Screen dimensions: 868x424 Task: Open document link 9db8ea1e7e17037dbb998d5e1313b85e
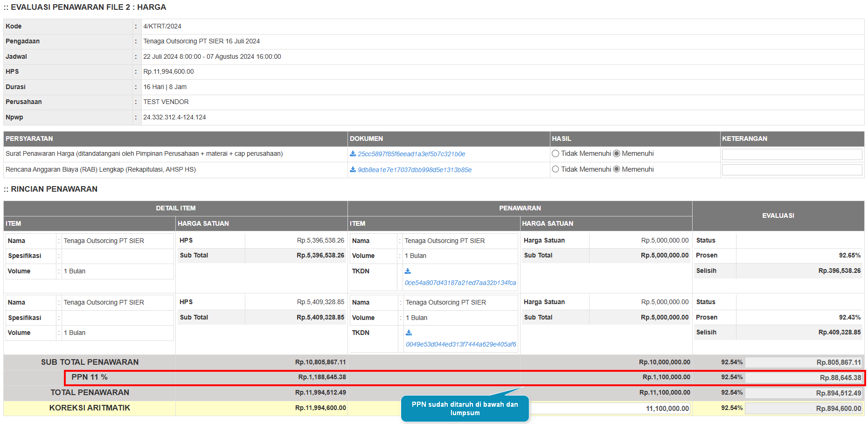[414, 170]
